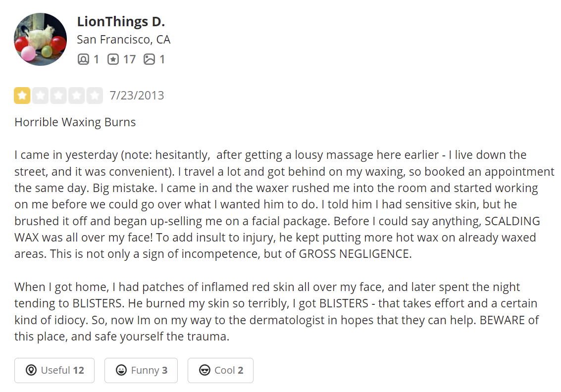Select the second gray rating star
Screen dimensions: 561x392
click(x=41, y=96)
